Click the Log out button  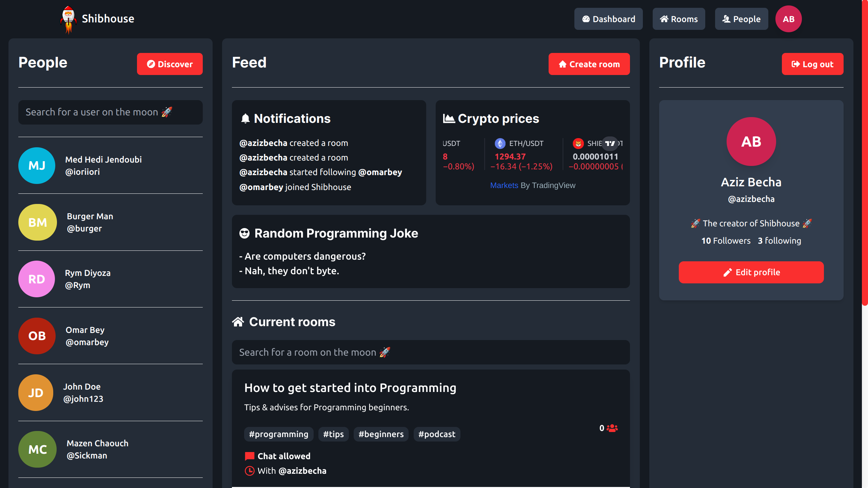[812, 64]
